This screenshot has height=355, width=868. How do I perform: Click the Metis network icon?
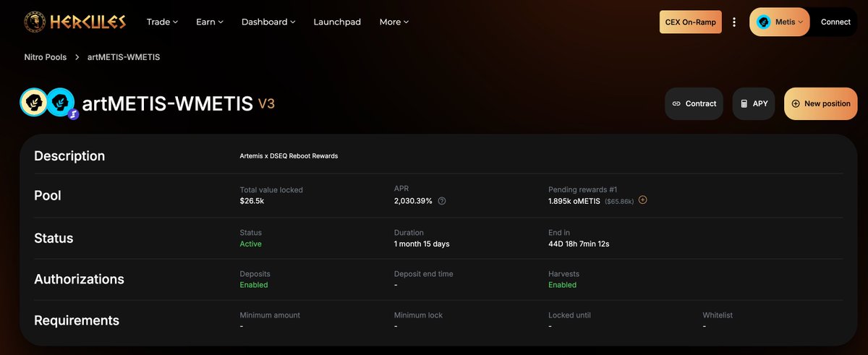763,22
